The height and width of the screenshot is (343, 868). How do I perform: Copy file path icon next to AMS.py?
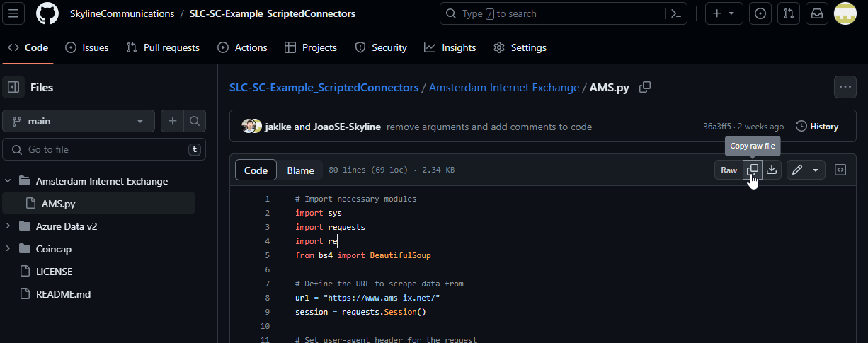645,87
